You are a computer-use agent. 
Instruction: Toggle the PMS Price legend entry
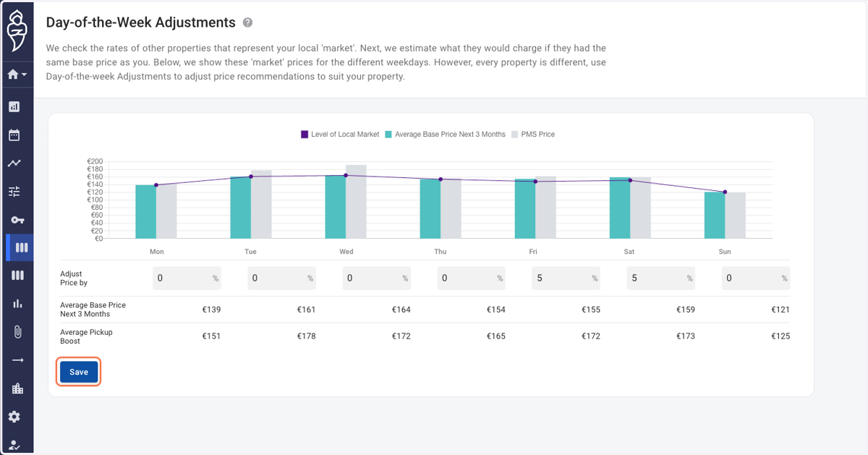point(533,134)
